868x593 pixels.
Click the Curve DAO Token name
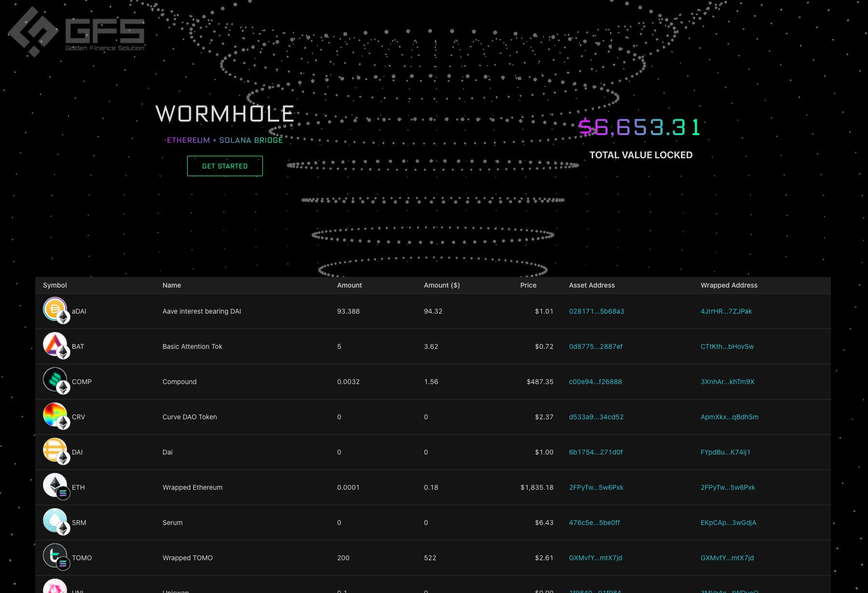coord(190,417)
